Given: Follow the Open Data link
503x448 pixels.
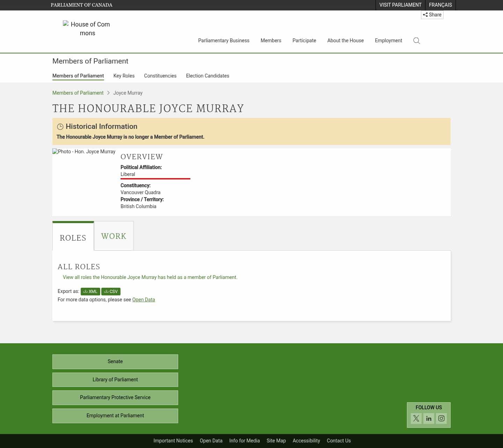Looking at the screenshot, I should point(143,299).
